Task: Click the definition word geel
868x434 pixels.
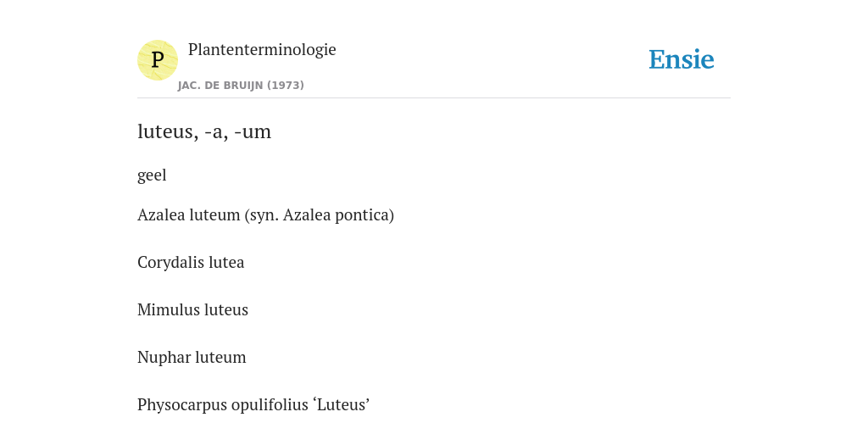Action: [x=152, y=175]
